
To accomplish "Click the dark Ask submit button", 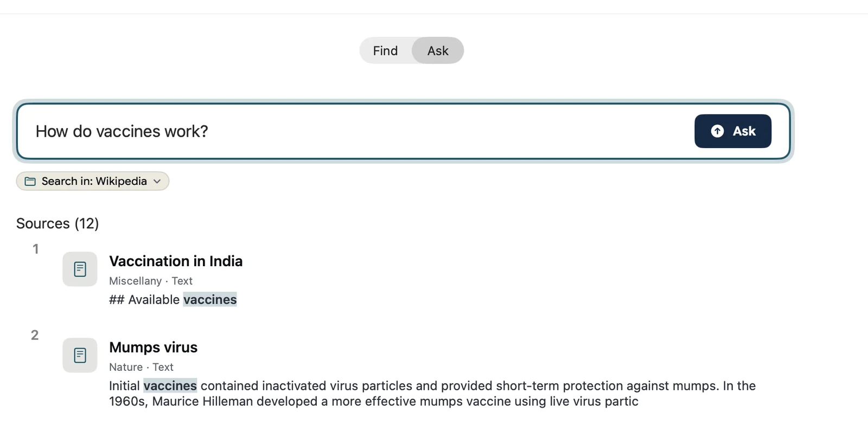I will point(732,131).
